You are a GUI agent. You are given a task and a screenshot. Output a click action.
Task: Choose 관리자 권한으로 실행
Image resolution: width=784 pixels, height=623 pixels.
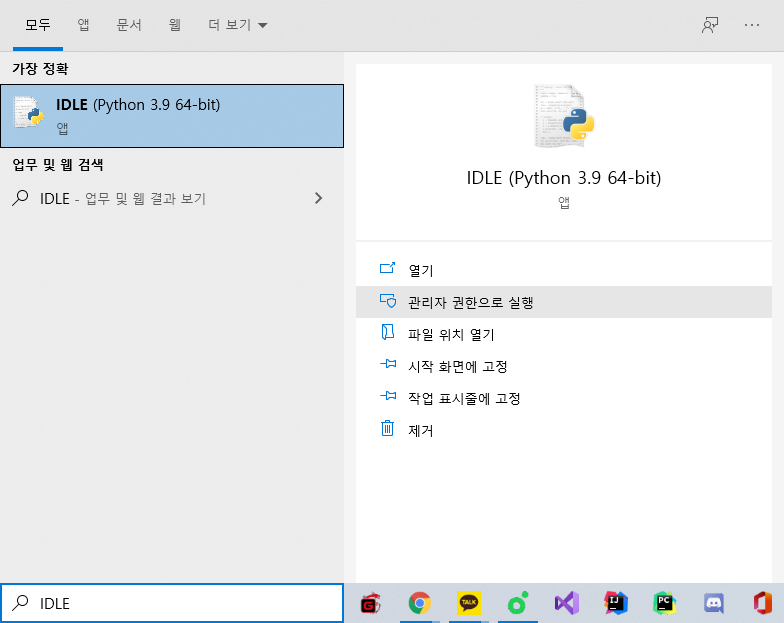pos(564,302)
